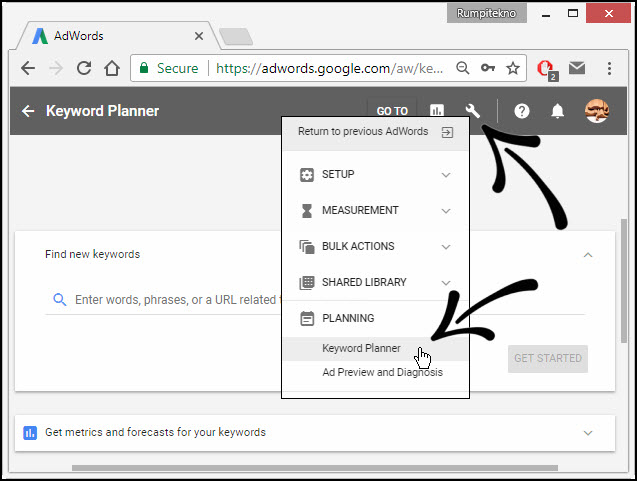Click the exit icon beside Return to previous AdWords
Viewport: 637px width, 481px height.
(x=447, y=132)
